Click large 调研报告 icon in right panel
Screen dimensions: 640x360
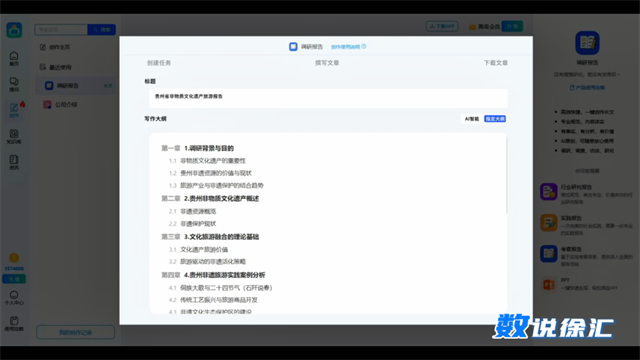587,42
